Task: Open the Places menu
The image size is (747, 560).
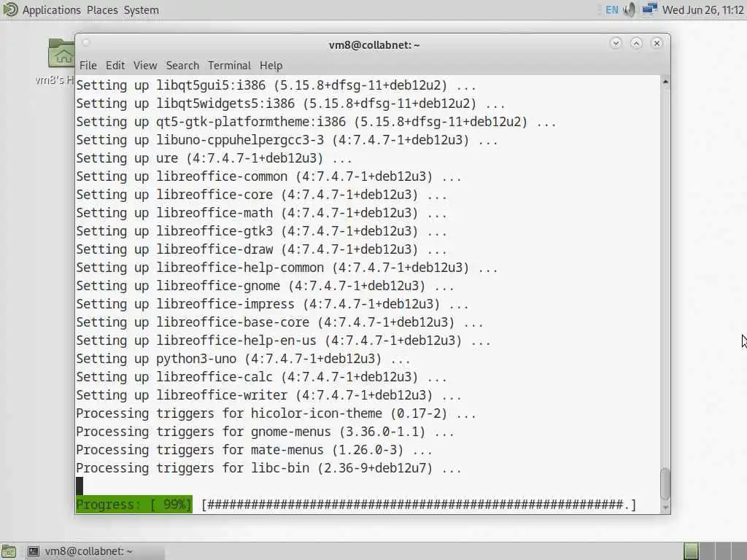Action: pyautogui.click(x=102, y=10)
